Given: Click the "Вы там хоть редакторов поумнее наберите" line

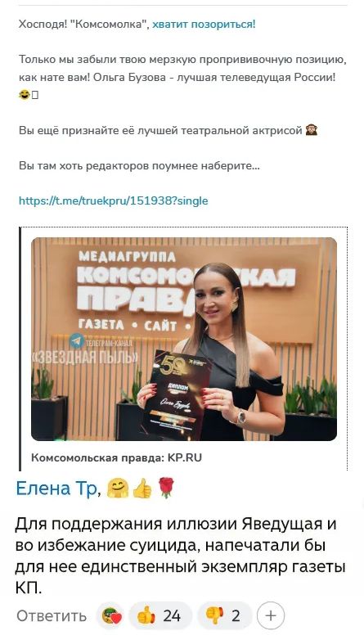Looking at the screenshot, I should click(x=139, y=165).
